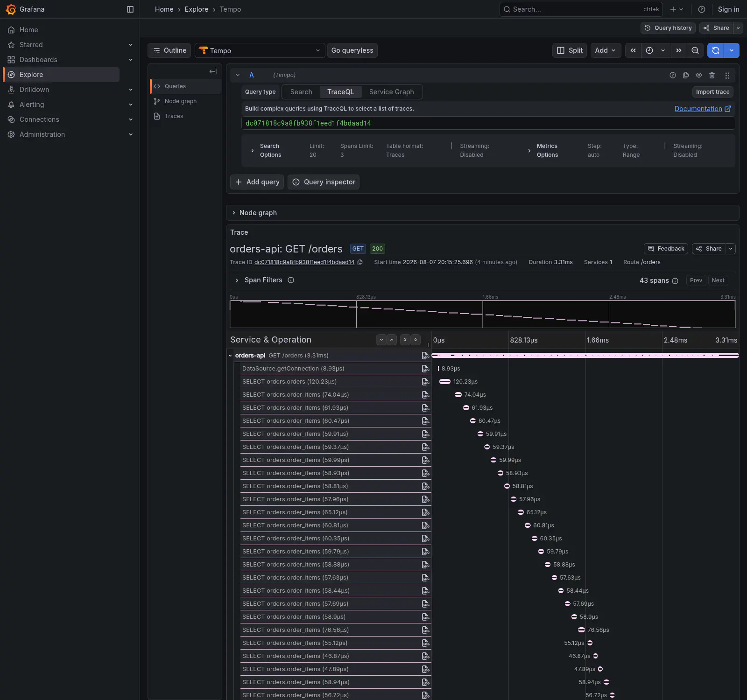Screen dimensions: 747x700
Task: Expand the Drilldown section
Action: coord(131,90)
